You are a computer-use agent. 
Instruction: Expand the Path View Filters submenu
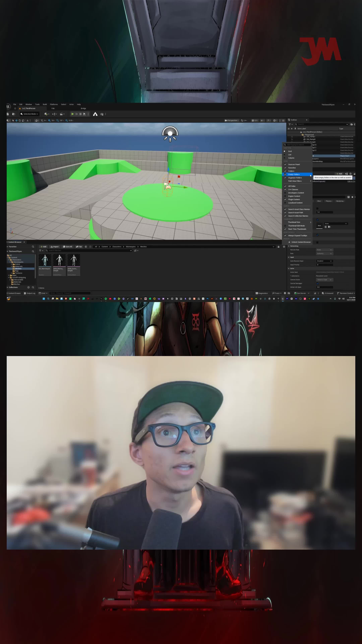[x=297, y=181]
